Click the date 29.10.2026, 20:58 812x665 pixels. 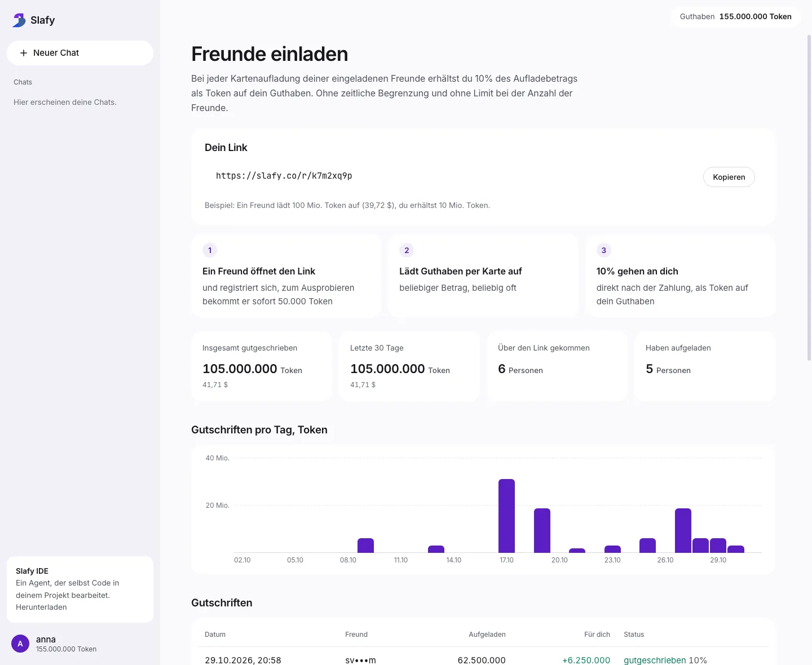(x=243, y=660)
